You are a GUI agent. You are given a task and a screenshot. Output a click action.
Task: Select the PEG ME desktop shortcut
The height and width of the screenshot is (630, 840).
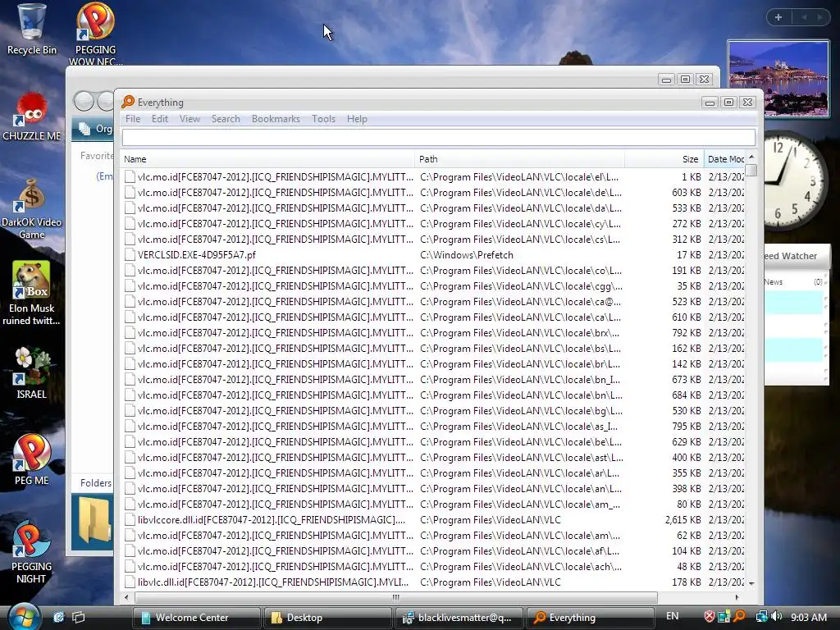(32, 459)
